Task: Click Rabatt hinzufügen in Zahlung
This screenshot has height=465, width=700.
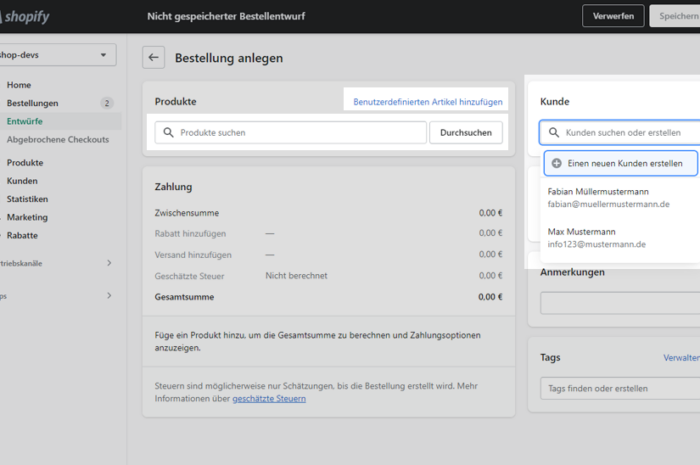Action: point(190,233)
